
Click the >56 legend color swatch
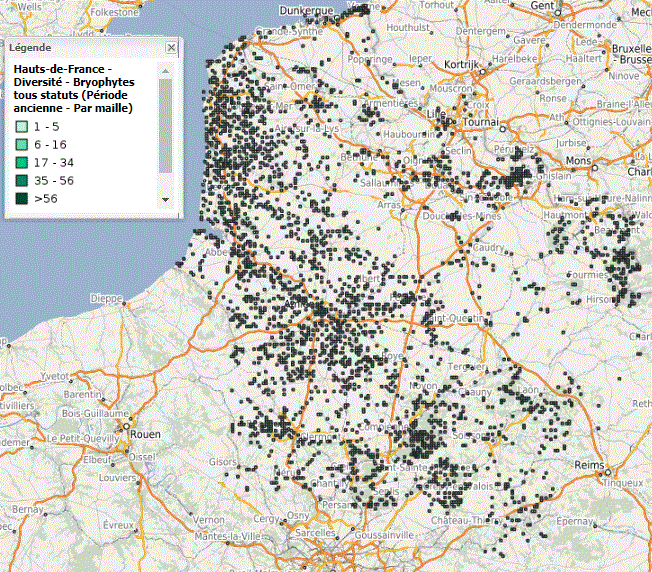[x=21, y=199]
